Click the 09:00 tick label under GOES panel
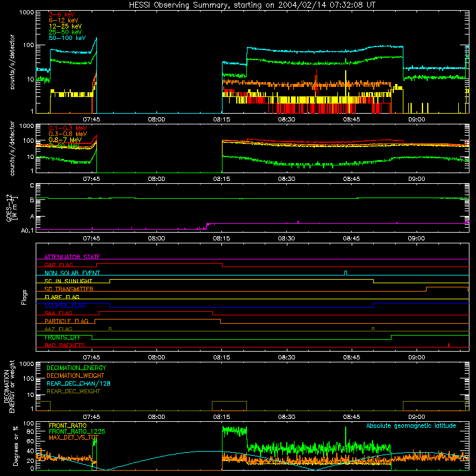 pyautogui.click(x=416, y=239)
